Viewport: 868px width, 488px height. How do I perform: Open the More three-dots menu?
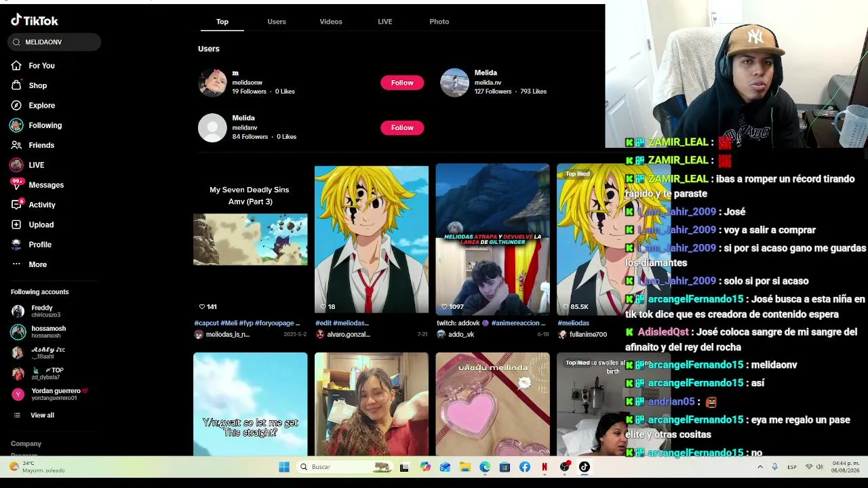[16, 264]
